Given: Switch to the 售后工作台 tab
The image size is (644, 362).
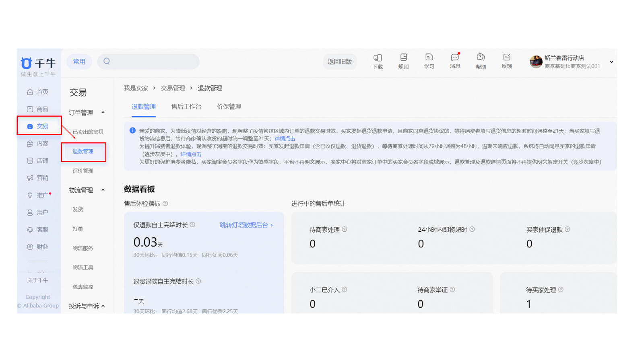Looking at the screenshot, I should [186, 107].
